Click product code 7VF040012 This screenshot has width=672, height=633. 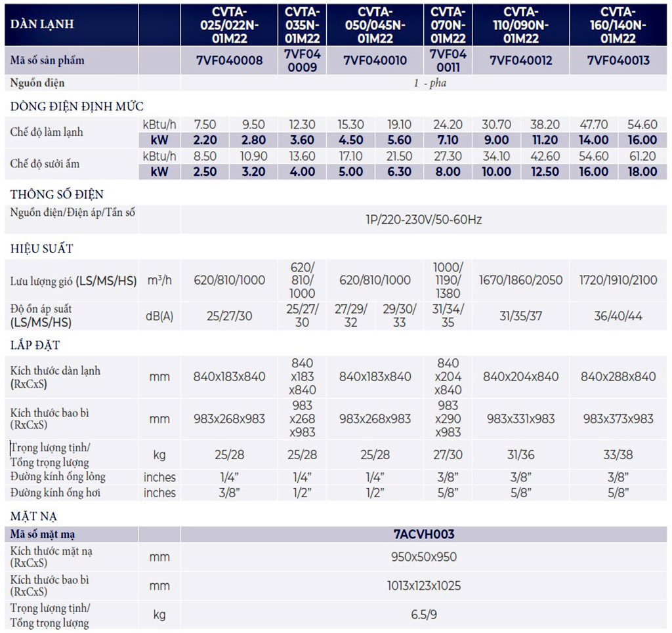521,60
